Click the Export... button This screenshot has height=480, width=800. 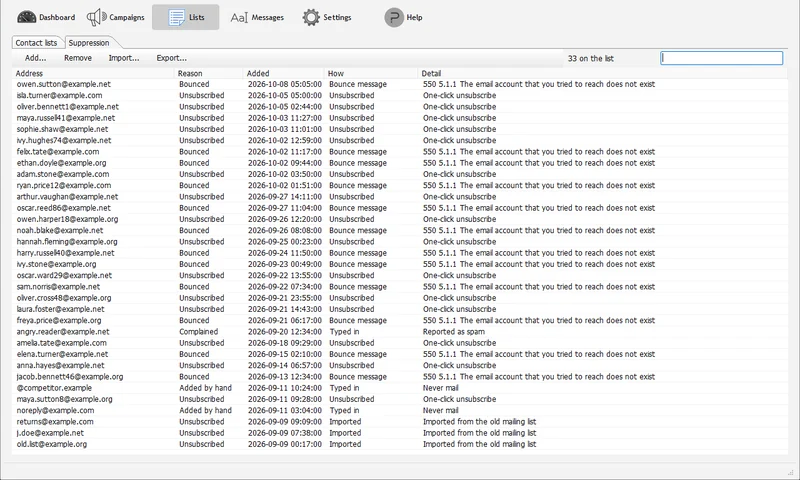171,58
